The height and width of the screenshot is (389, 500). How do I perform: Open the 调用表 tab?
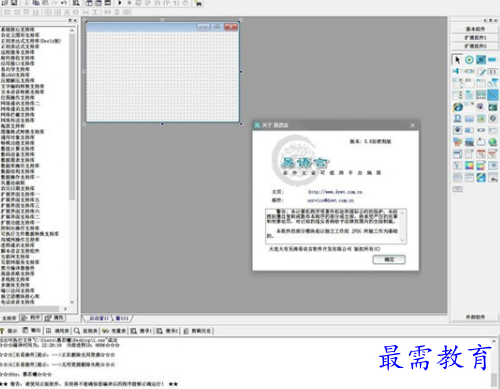(58, 331)
